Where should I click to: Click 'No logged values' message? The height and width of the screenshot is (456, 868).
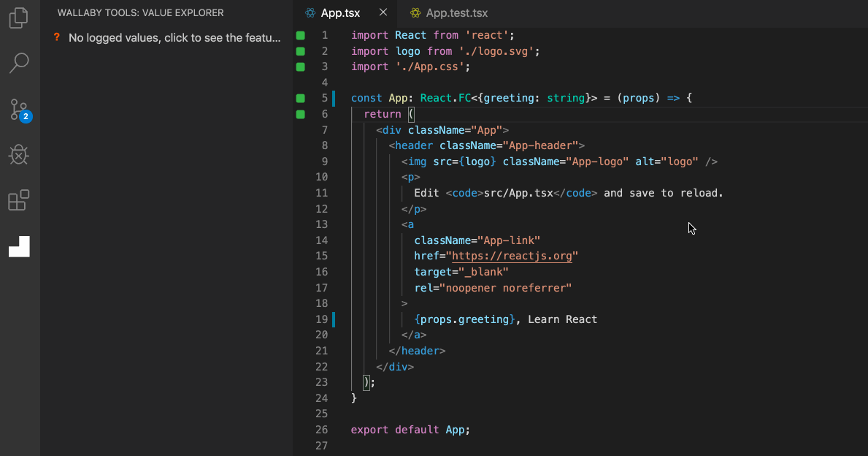[x=174, y=38]
